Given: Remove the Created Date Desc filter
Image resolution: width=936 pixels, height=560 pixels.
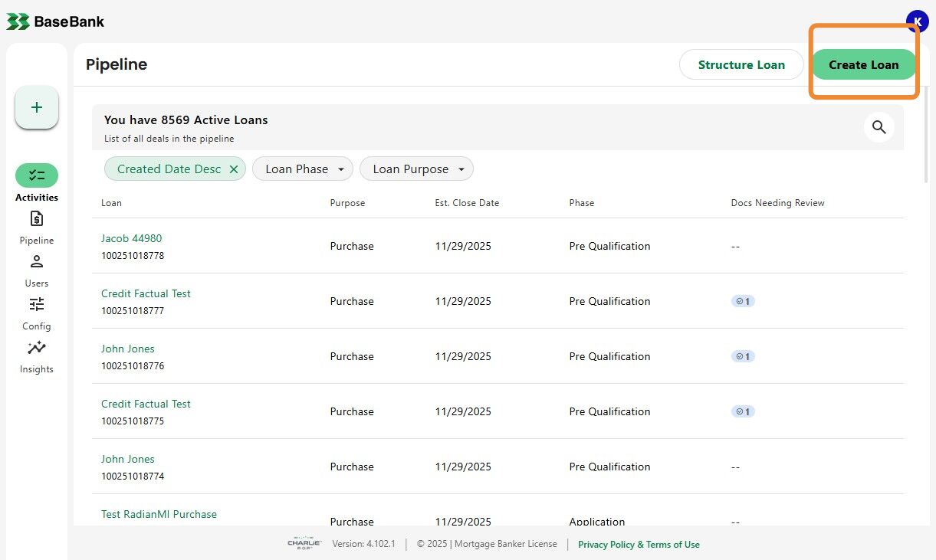Looking at the screenshot, I should point(234,169).
